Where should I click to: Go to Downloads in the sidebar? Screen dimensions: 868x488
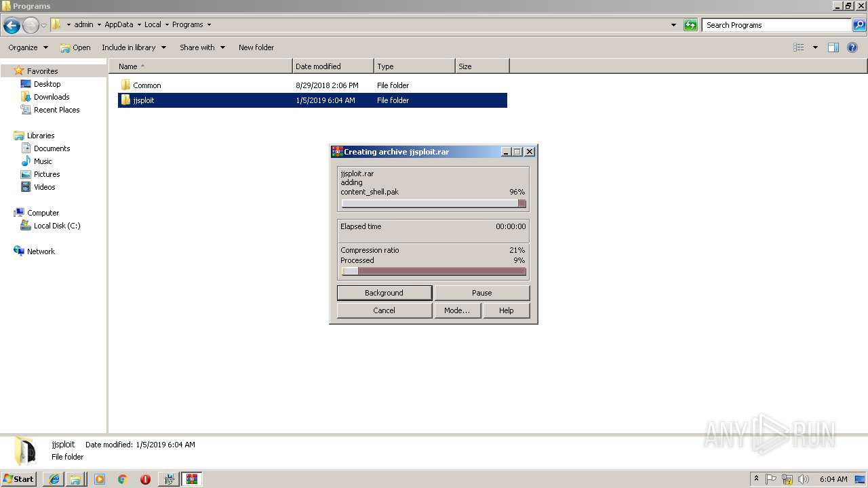coord(52,97)
